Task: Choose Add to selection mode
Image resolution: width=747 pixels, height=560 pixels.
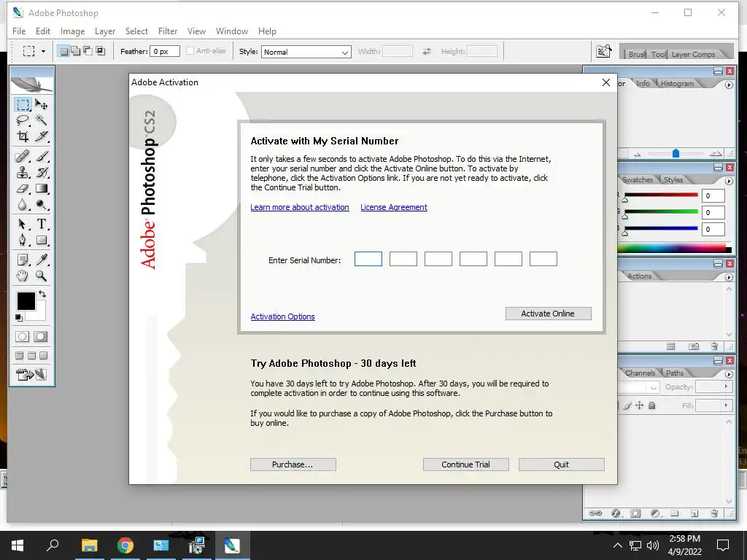Action: coord(75,51)
